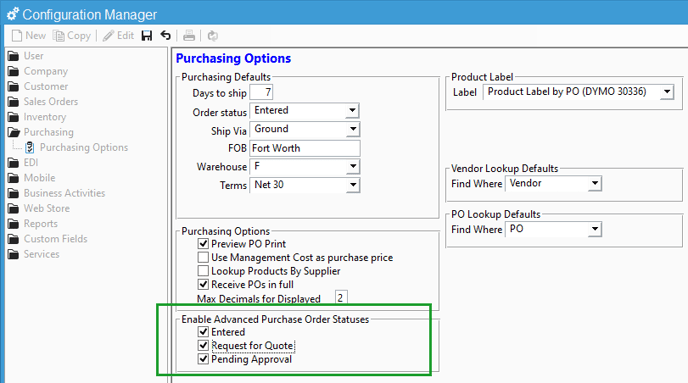Viewport: 688px width, 383px height.
Task: Open the Reports folder
Action: click(33, 224)
